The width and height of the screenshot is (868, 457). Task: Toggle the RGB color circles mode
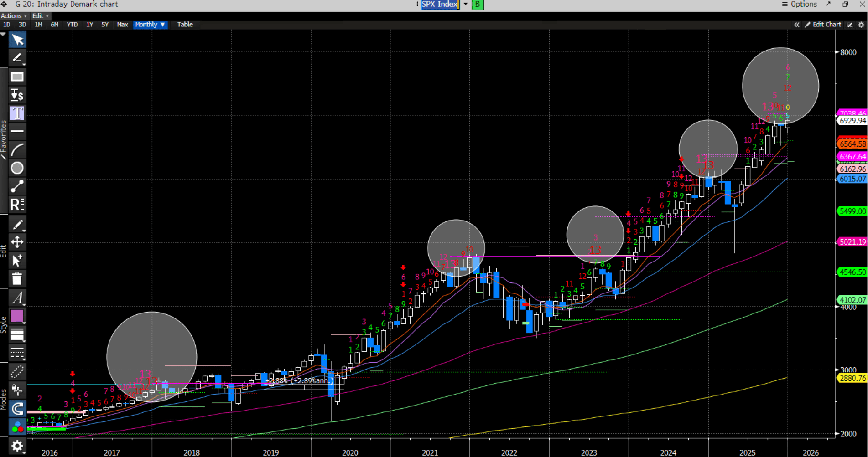point(17,427)
